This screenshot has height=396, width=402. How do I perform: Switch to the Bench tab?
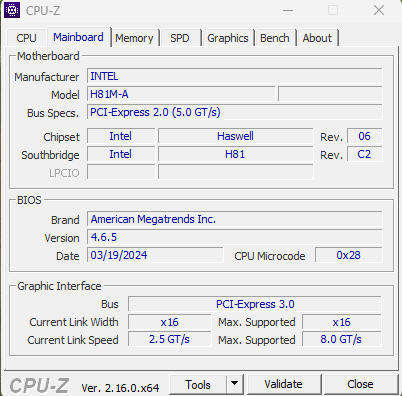pyautogui.click(x=275, y=38)
